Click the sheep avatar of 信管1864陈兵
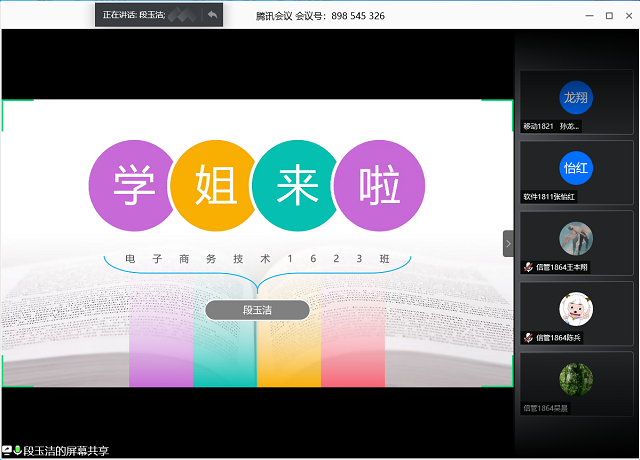The width and height of the screenshot is (640, 460). [x=576, y=308]
